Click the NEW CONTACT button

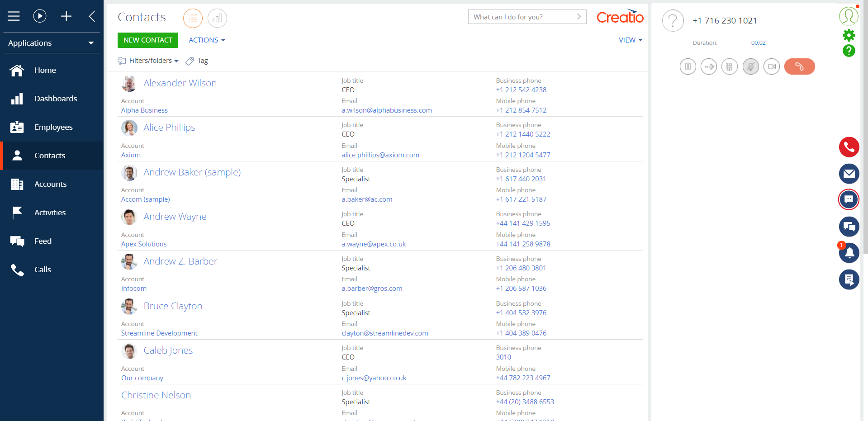(x=147, y=40)
